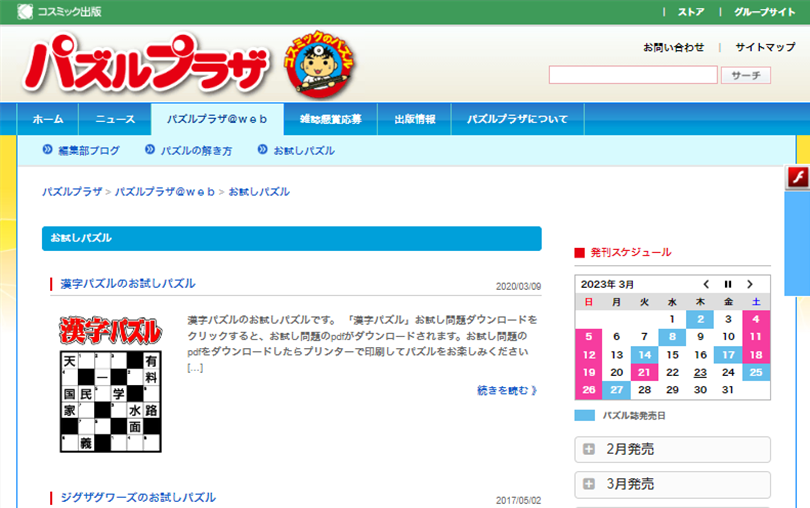The image size is (810, 508).
Task: Open the パズルプラザについて tab
Action: (517, 119)
